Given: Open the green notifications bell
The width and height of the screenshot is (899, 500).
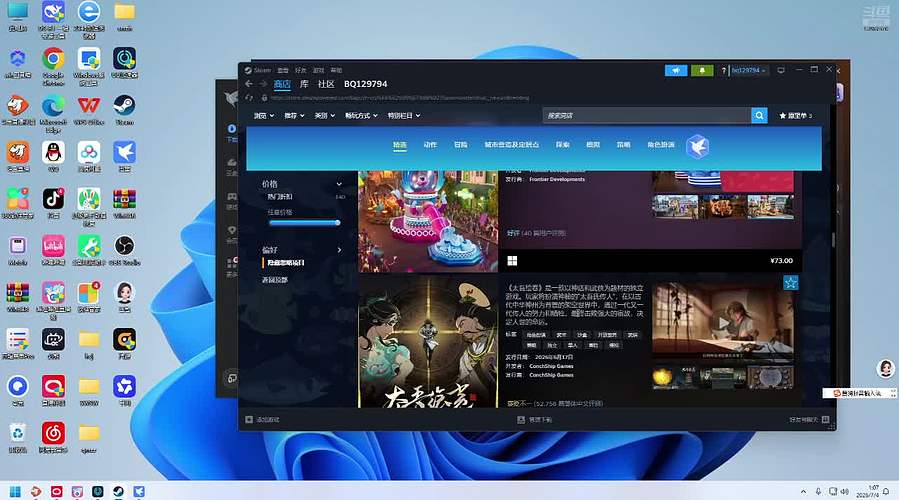Looking at the screenshot, I should [702, 71].
